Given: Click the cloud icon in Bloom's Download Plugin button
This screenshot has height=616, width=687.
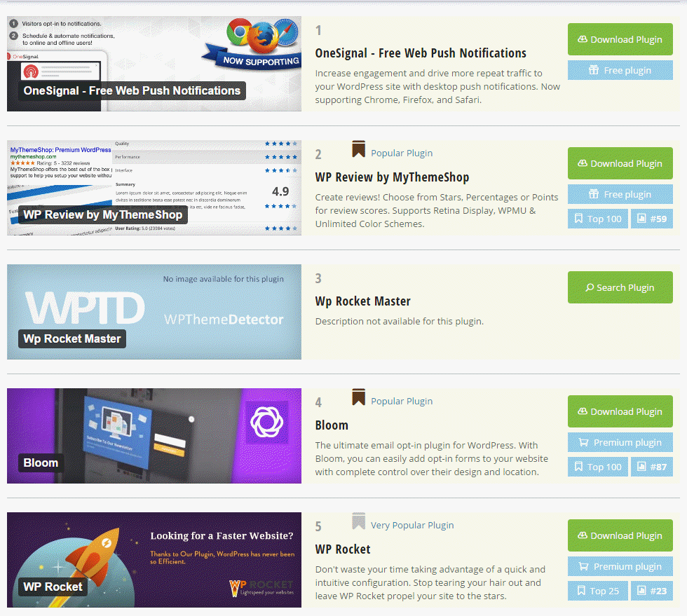Looking at the screenshot, I should [x=583, y=411].
